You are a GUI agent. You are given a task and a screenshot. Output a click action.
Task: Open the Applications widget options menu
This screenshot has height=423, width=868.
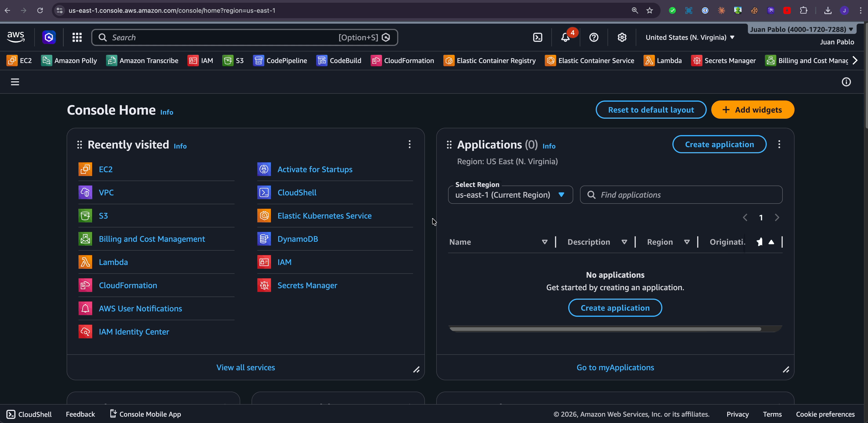coord(779,144)
